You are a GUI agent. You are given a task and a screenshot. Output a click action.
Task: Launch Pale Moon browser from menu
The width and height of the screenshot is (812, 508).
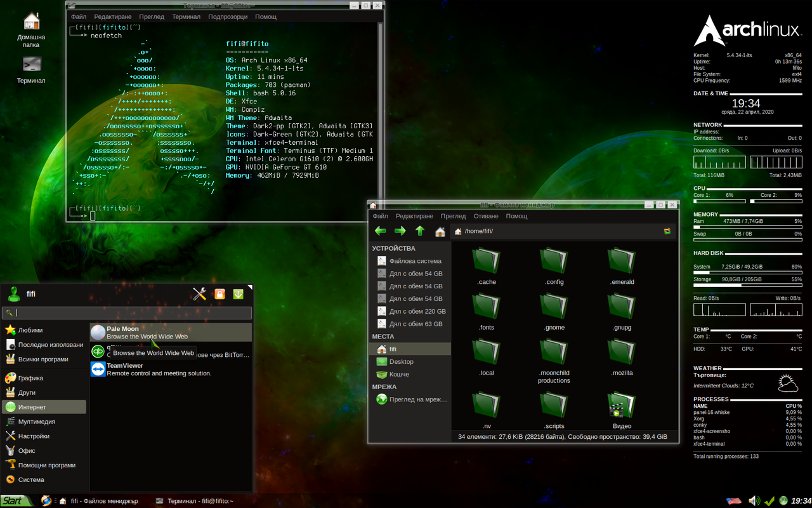(171, 332)
